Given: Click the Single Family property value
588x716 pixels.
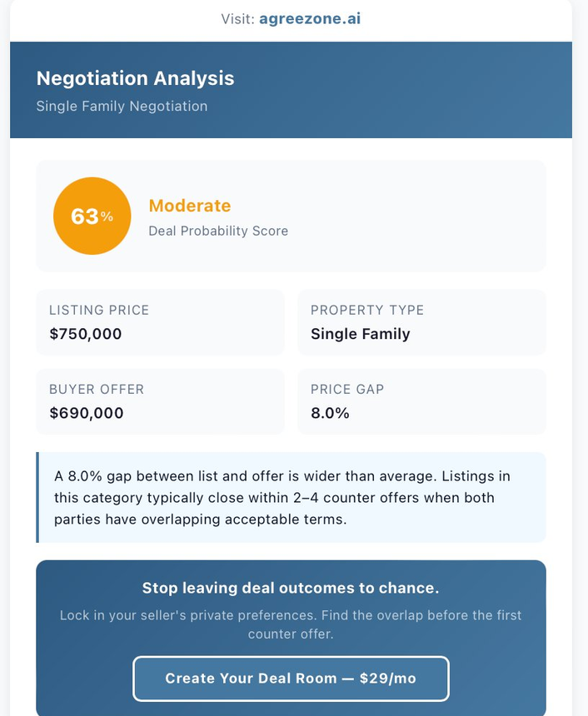Looking at the screenshot, I should (360, 334).
